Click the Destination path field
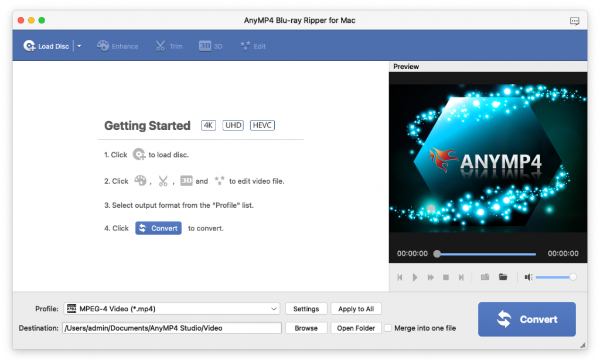The width and height of the screenshot is (600, 364). (x=172, y=328)
